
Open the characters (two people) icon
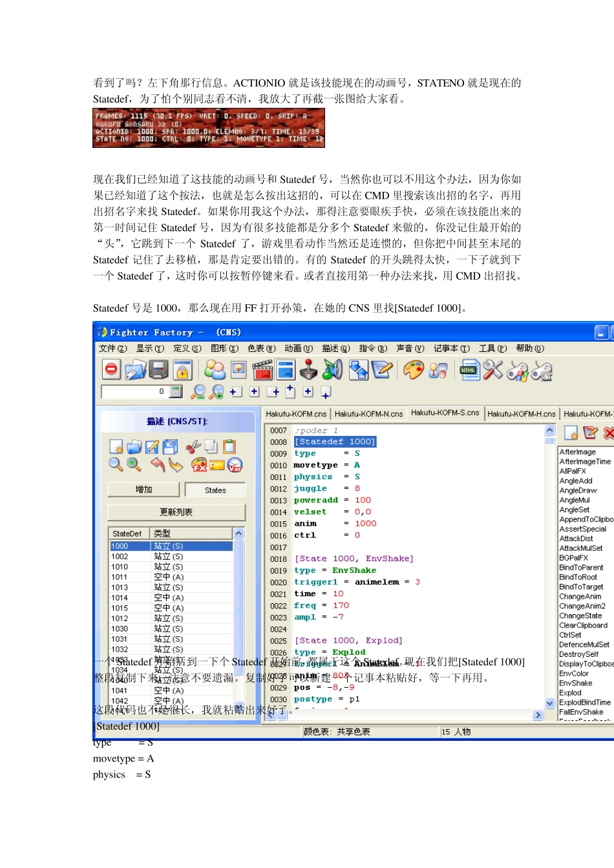click(215, 369)
